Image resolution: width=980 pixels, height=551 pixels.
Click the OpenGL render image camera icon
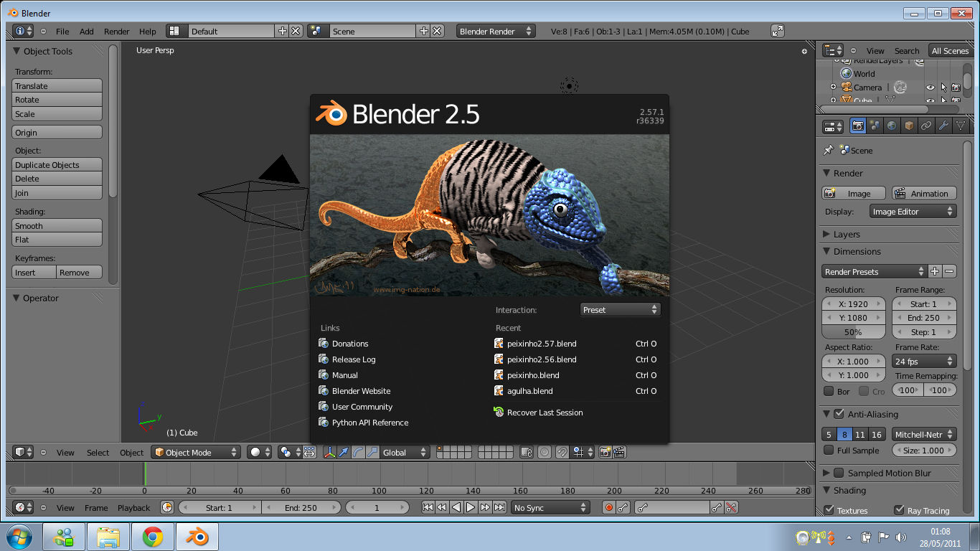click(x=605, y=453)
